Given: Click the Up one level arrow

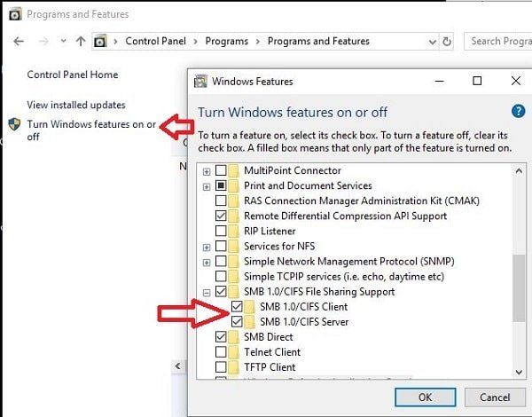Looking at the screenshot, I should pos(81,41).
